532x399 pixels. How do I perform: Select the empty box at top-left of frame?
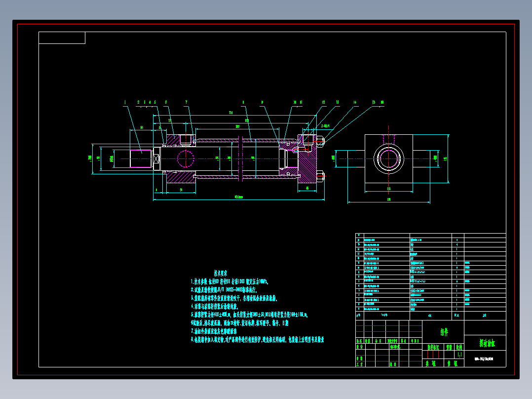click(62, 38)
